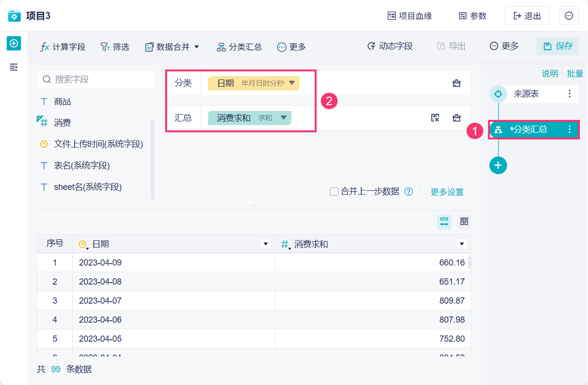Image resolution: width=588 pixels, height=385 pixels.
Task: Open the 计算字段 toolbar item
Action: [x=63, y=47]
